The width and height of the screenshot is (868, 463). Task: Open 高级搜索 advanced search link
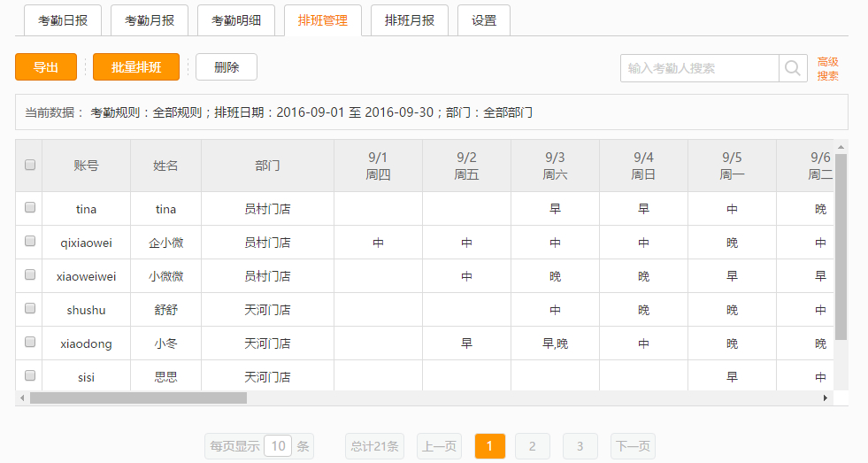click(827, 69)
